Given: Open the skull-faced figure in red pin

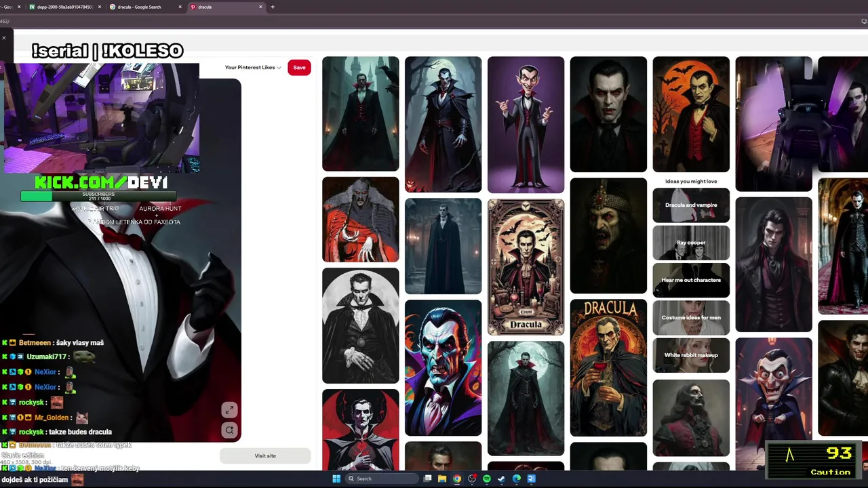Looking at the screenshot, I should (691, 418).
